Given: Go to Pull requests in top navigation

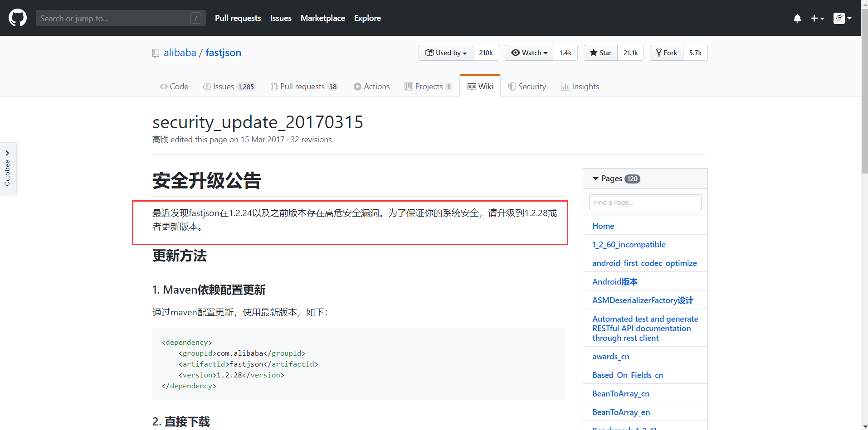Looking at the screenshot, I should coord(238,18).
